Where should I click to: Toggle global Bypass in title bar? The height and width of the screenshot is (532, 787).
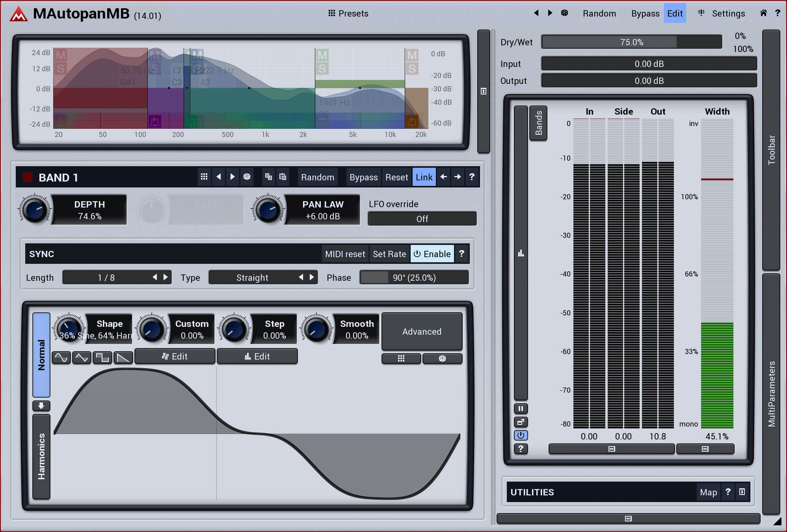point(645,13)
